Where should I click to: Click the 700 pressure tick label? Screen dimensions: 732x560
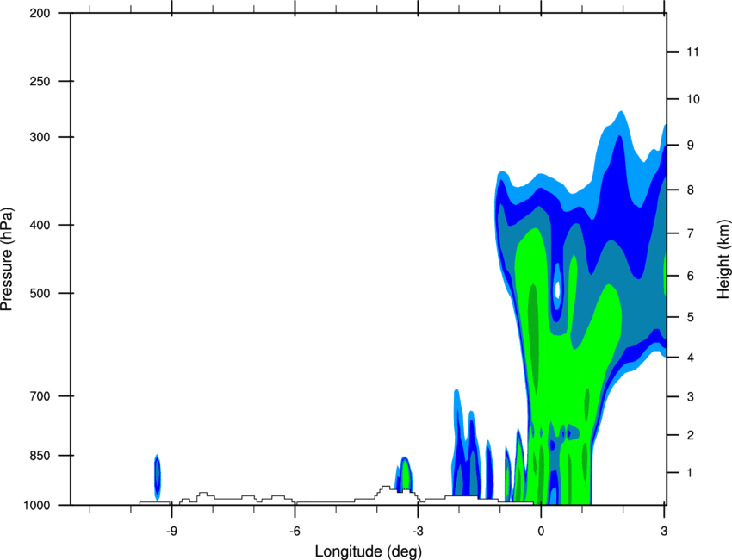[40, 396]
